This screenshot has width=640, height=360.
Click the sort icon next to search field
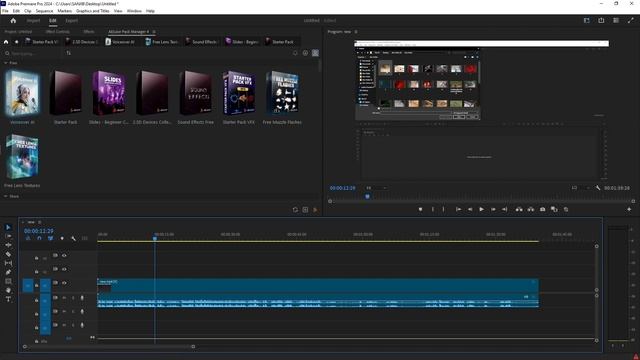(x=69, y=53)
